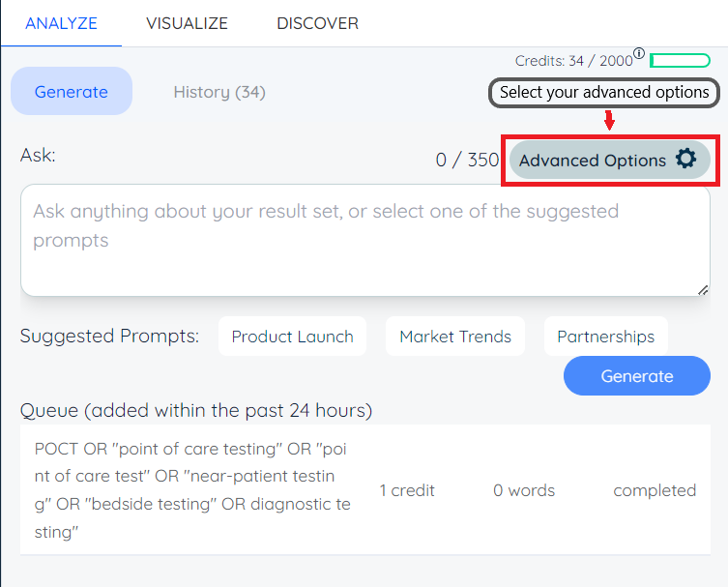Click the red arrow pointing to Advanced Options
The image size is (728, 587).
(x=609, y=121)
